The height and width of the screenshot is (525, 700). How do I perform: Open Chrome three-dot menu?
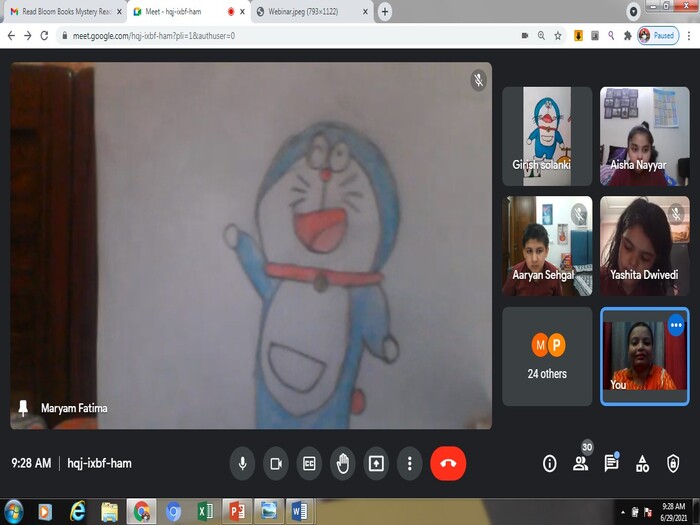(689, 36)
